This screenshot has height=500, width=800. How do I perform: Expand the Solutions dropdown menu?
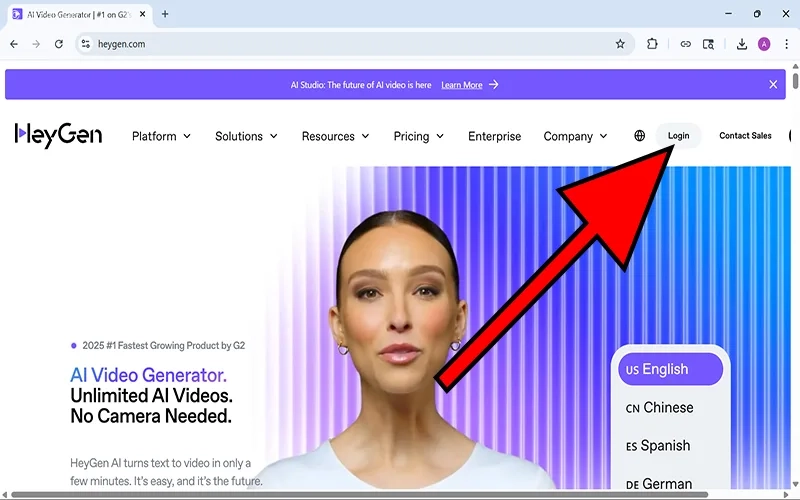[x=246, y=136]
